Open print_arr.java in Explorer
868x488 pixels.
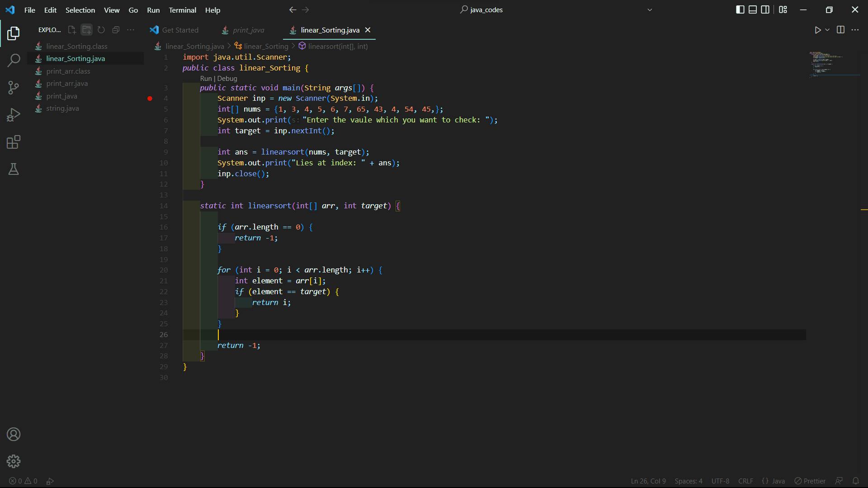pyautogui.click(x=86, y=84)
